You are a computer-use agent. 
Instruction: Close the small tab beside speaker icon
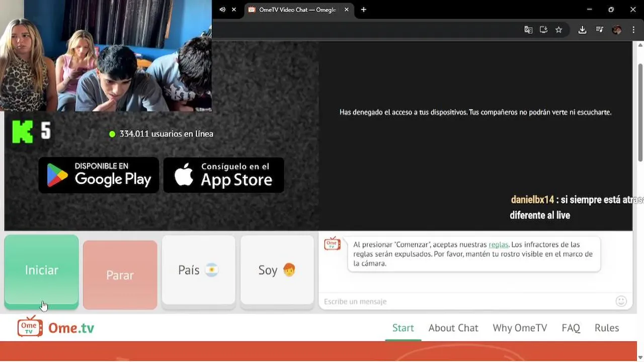[x=234, y=10]
